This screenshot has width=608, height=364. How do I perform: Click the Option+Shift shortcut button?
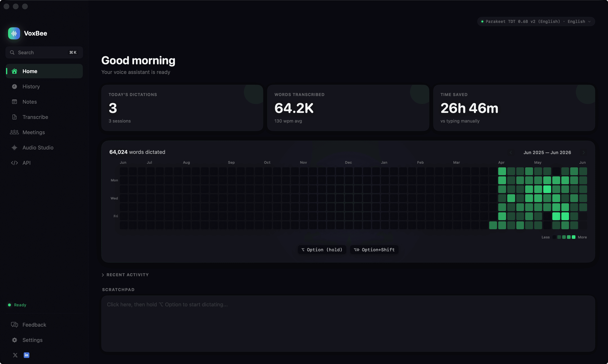(374, 249)
